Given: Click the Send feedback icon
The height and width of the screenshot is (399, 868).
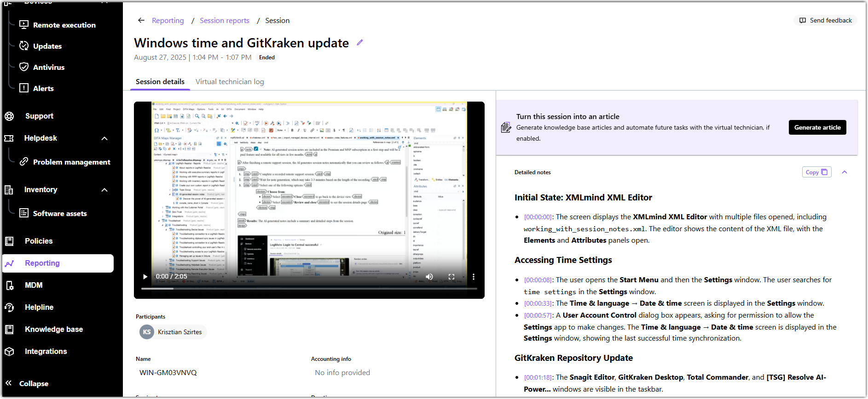Looking at the screenshot, I should click(x=803, y=21).
